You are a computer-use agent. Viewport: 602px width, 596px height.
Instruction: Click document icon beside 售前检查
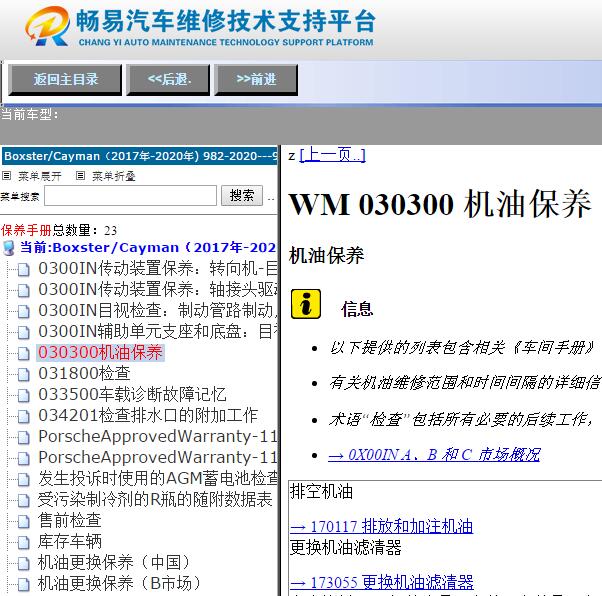click(x=23, y=522)
